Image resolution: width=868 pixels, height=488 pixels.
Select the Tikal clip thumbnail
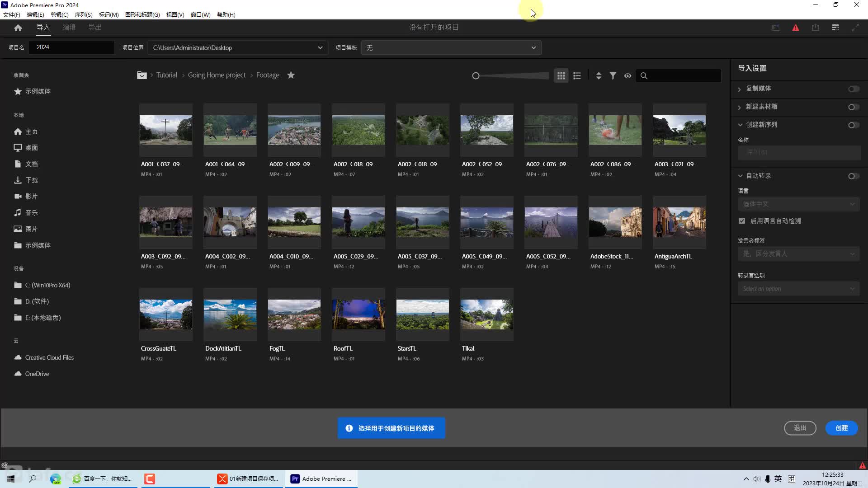point(487,314)
